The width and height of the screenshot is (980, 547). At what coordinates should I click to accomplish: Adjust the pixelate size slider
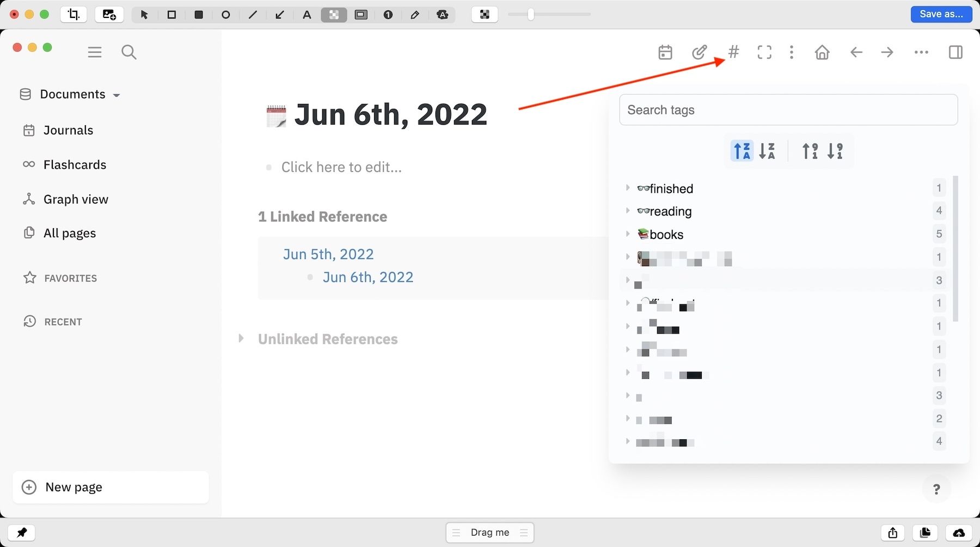pyautogui.click(x=531, y=15)
